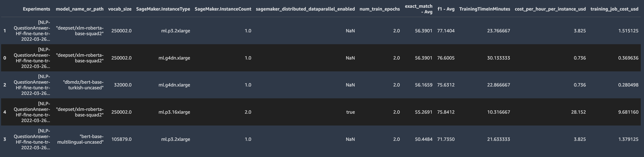Select the 10.316667 training time cell
Screen dimensions: 644x157
(498, 112)
